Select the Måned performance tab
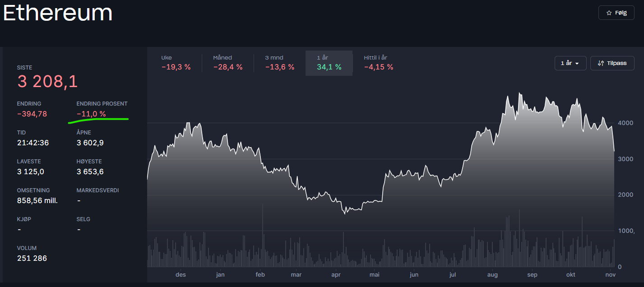Image resolution: width=644 pixels, height=287 pixels. point(228,63)
